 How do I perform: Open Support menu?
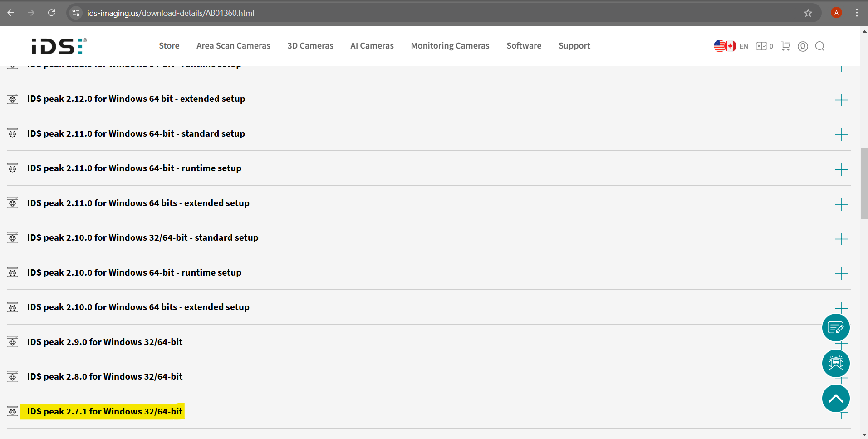pyautogui.click(x=574, y=46)
